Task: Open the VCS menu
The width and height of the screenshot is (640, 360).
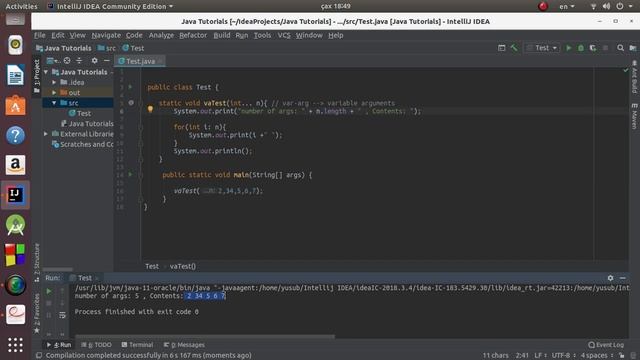Action: point(284,35)
